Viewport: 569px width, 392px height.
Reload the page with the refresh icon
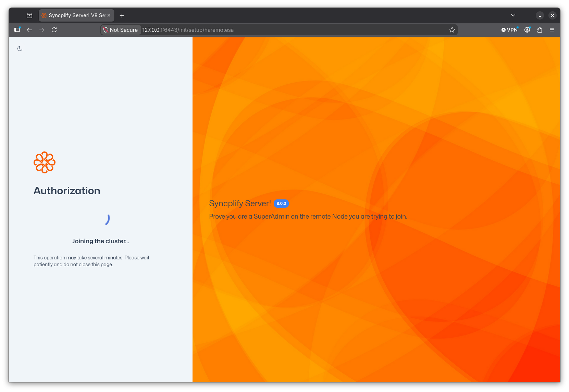[54, 30]
